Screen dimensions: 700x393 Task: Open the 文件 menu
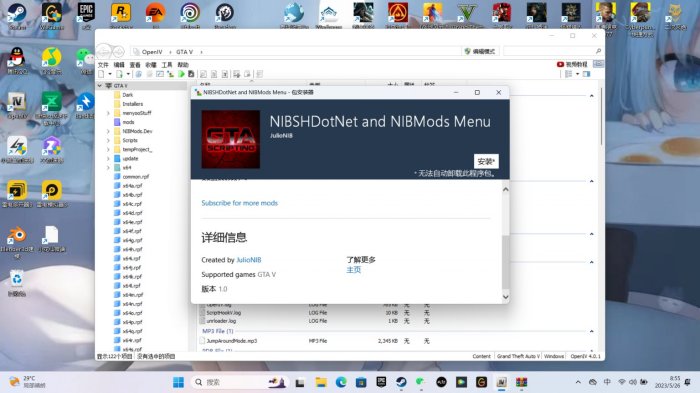tap(103, 65)
